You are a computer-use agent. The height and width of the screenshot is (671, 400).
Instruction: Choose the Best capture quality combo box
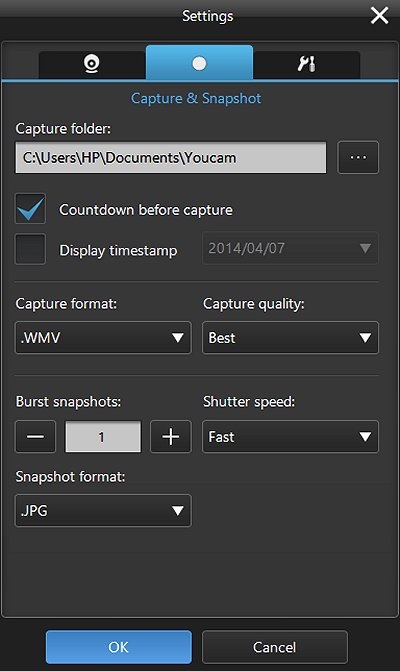[x=290, y=338]
